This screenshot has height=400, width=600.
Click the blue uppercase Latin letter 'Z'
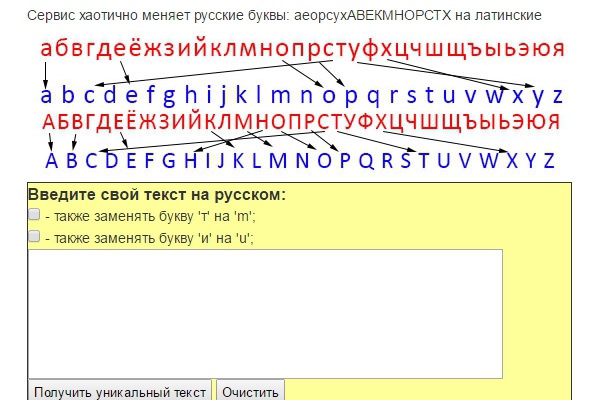(x=546, y=161)
